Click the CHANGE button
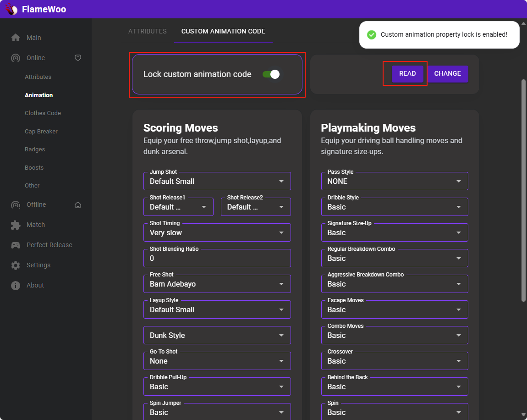 pos(447,74)
